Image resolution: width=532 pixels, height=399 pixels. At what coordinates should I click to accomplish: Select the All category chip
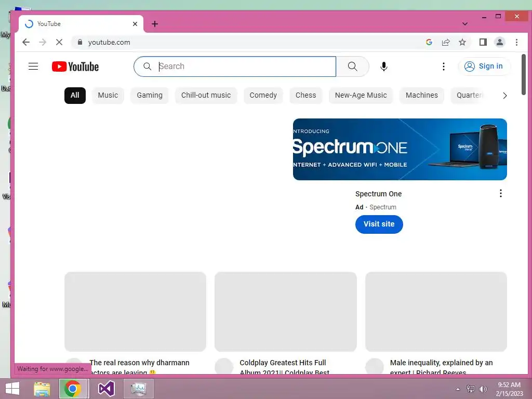pos(75,96)
